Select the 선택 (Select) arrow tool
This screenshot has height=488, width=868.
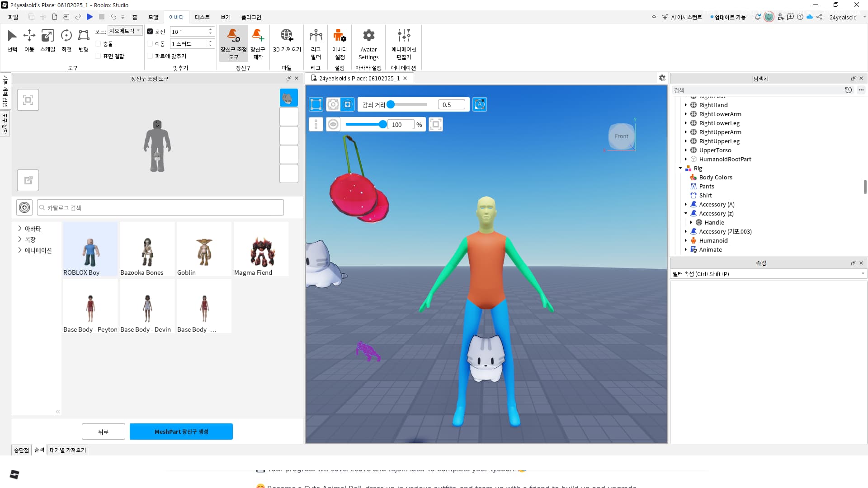12,40
